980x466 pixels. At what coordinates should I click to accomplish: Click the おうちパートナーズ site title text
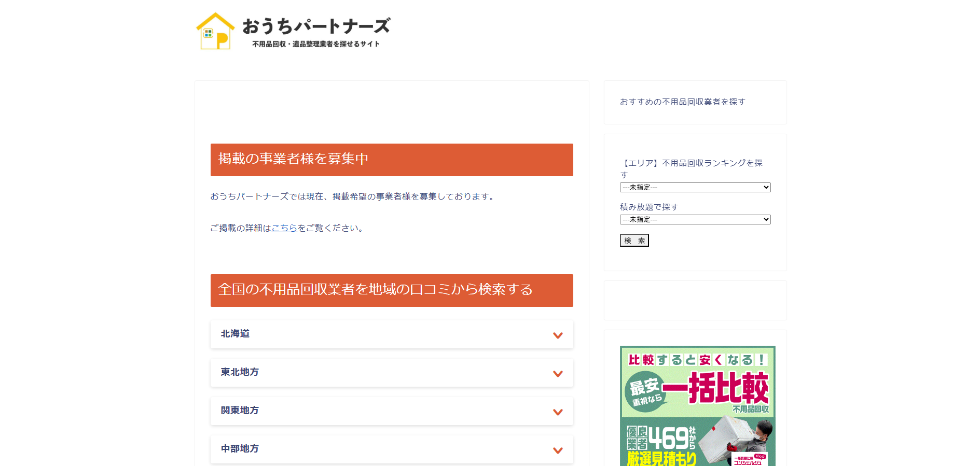click(x=316, y=26)
